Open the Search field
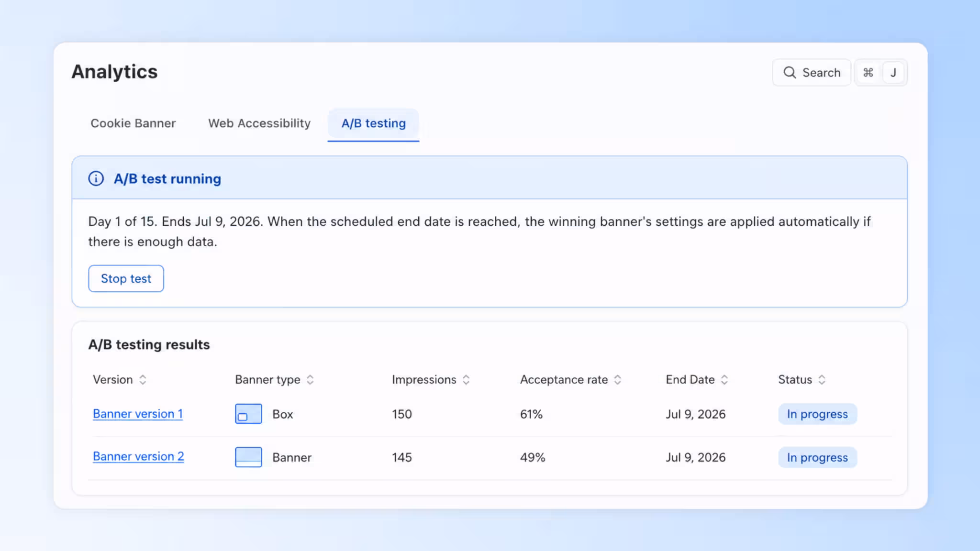The image size is (980, 551). (x=812, y=73)
